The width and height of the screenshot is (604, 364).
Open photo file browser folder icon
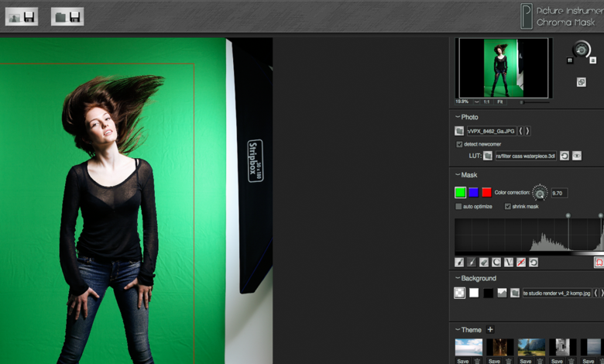click(x=459, y=132)
